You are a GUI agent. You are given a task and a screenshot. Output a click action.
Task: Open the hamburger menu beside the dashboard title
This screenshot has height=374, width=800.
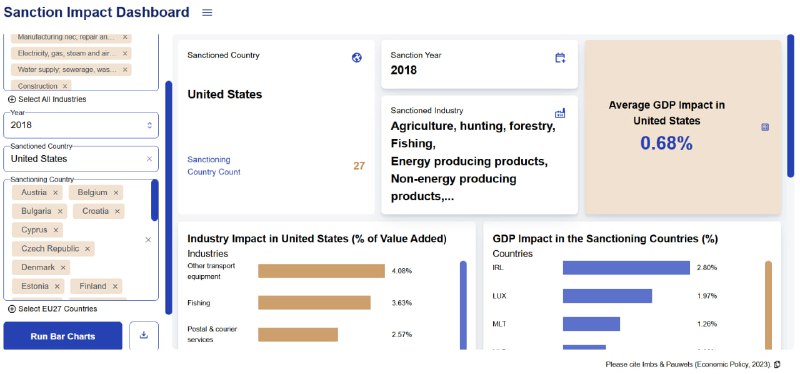pyautogui.click(x=207, y=13)
